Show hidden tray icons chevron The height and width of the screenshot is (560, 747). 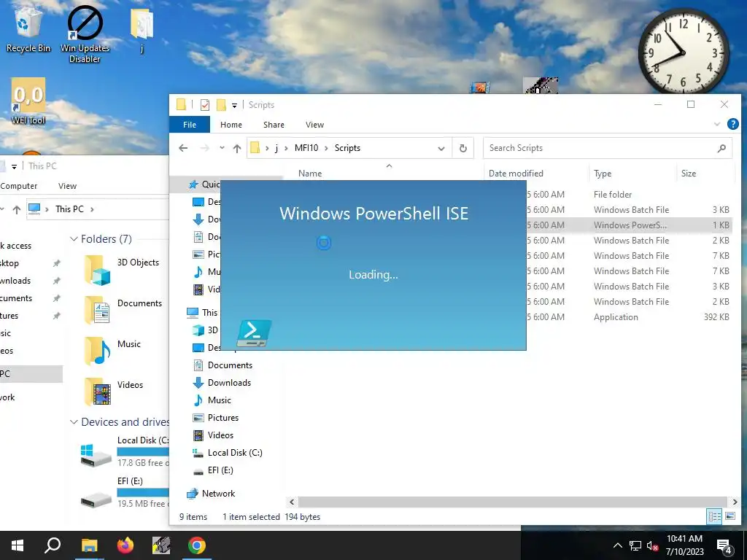tap(617, 546)
